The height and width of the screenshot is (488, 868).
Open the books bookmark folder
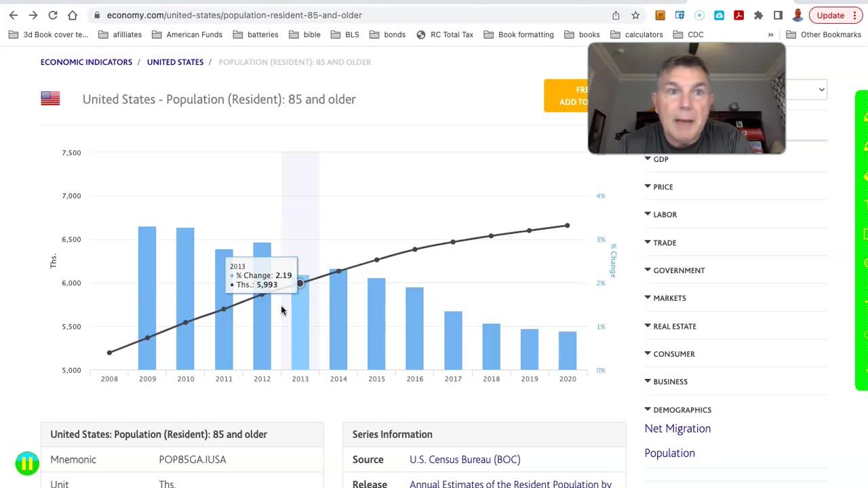point(582,35)
